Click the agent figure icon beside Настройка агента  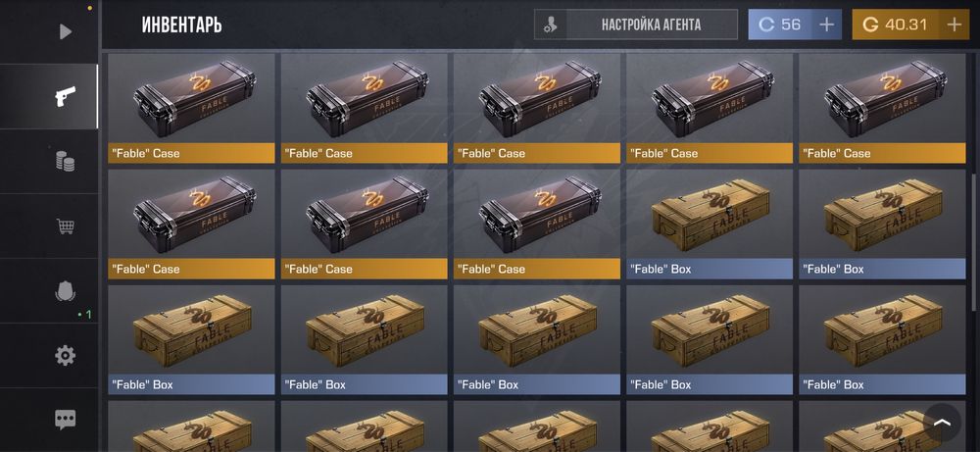(x=551, y=25)
